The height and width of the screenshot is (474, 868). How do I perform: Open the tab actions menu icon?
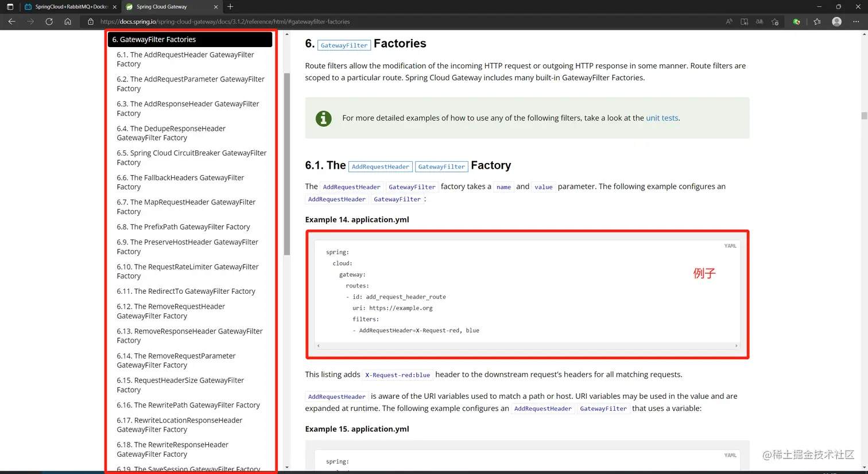(10, 7)
